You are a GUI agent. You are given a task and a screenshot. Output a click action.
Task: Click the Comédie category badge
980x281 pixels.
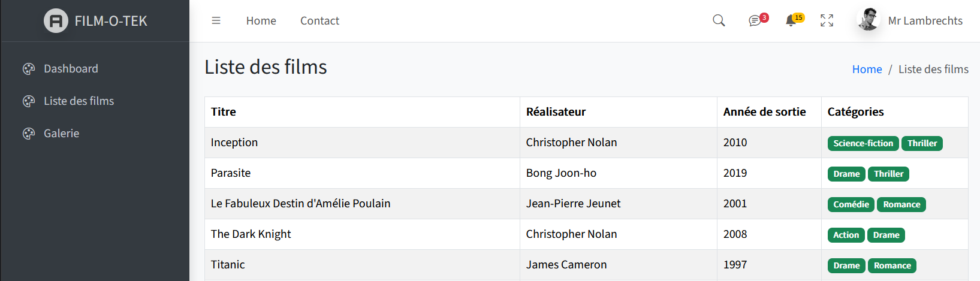point(851,205)
